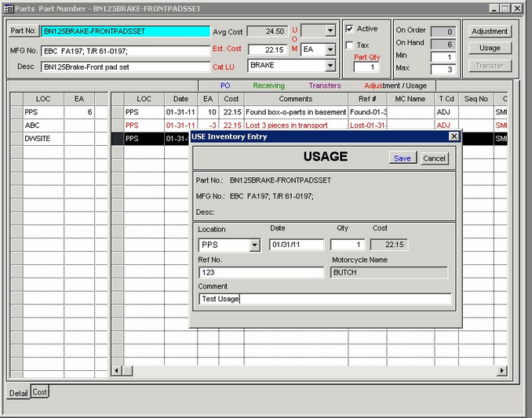
Task: Open the Location PPS dropdown
Action: point(254,245)
